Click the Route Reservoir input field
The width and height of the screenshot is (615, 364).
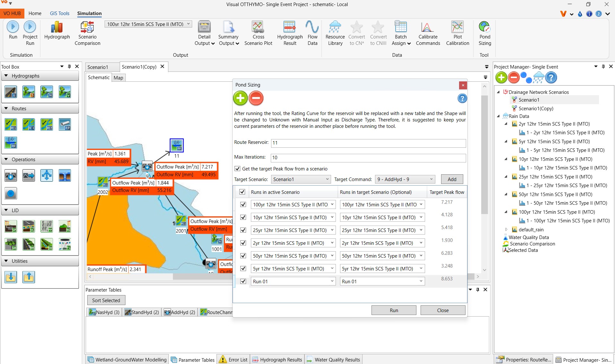tap(368, 143)
